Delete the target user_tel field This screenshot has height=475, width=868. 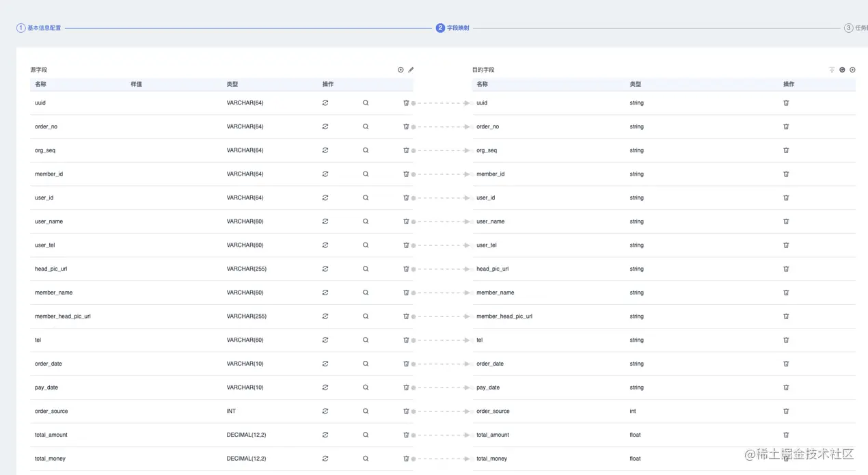(786, 245)
